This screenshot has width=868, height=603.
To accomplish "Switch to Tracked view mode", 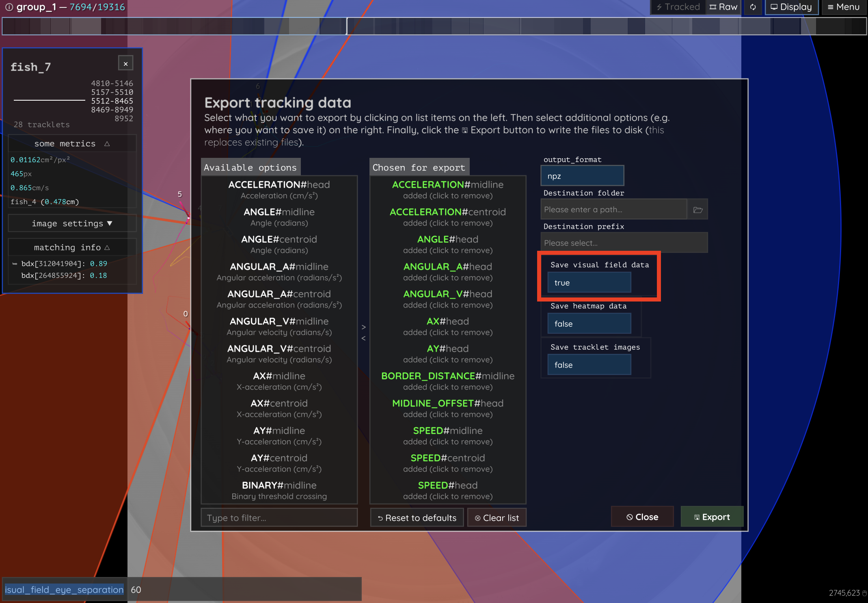I will click(678, 7).
